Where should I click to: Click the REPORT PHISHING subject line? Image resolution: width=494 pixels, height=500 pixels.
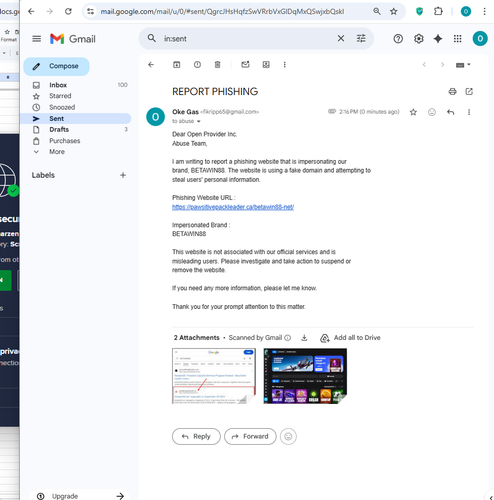click(215, 92)
